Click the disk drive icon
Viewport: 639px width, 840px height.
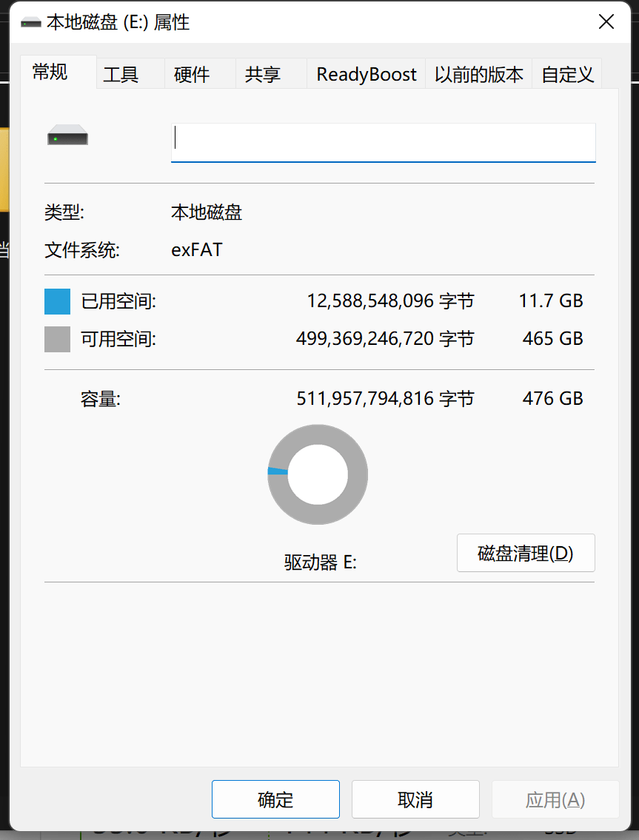point(67,135)
